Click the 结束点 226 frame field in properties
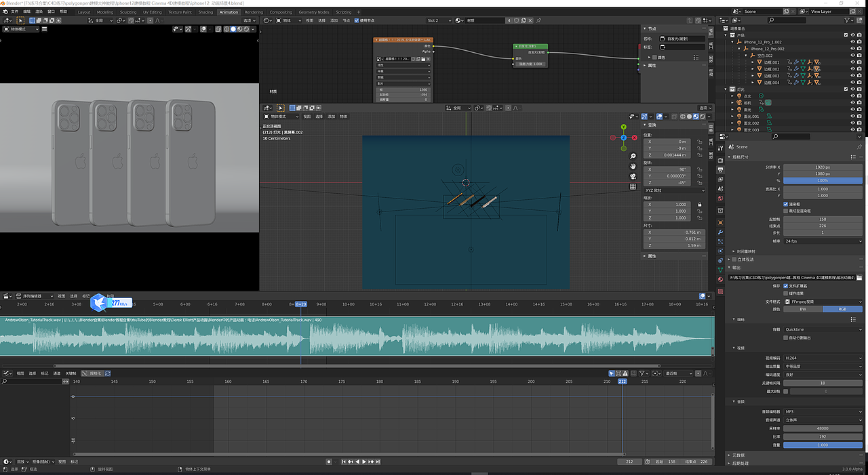868x475 pixels. [823, 226]
